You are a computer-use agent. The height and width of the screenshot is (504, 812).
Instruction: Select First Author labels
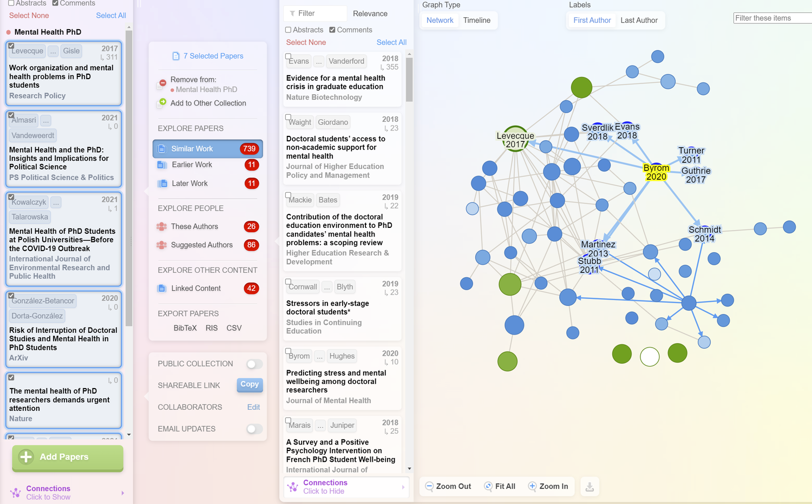[592, 20]
